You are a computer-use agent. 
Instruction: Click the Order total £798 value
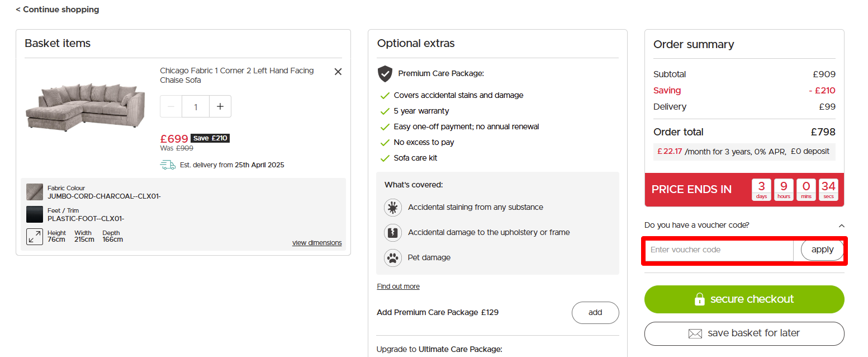click(823, 132)
